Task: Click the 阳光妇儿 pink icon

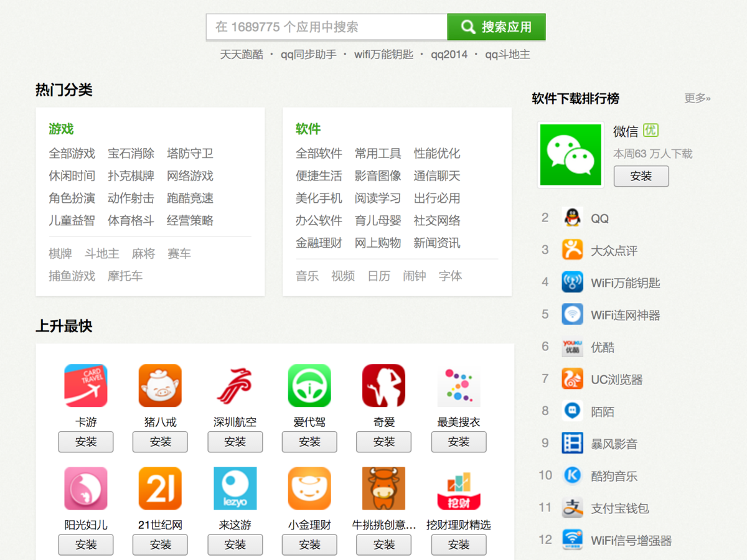Action: pos(86,488)
